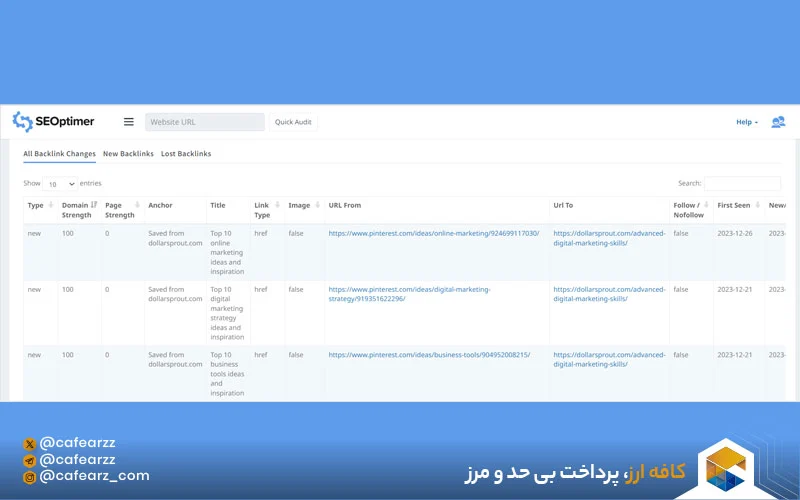Screen dimensions: 800x500
Task: Switch to New Backlinks tab
Action: coord(128,154)
